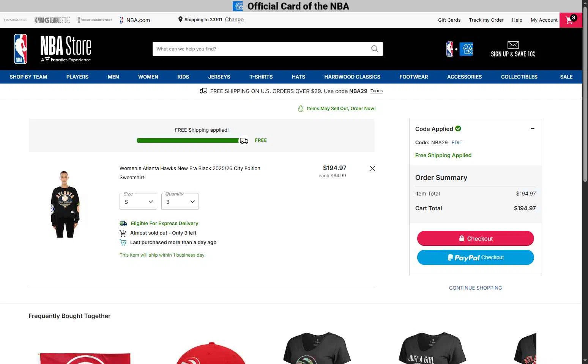Open the Quantity dropdown
Screen dimensions: 588x364
coord(180,202)
